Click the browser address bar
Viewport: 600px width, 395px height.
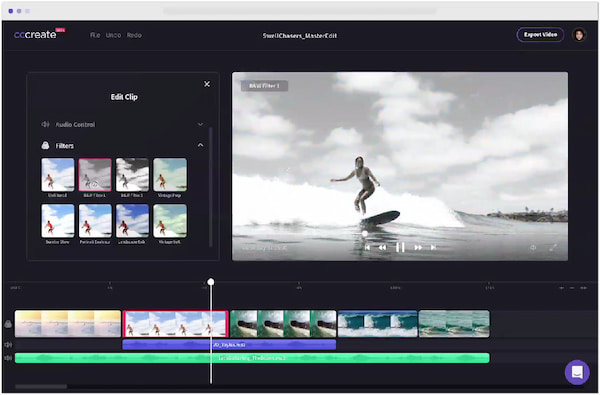pyautogui.click(x=300, y=11)
